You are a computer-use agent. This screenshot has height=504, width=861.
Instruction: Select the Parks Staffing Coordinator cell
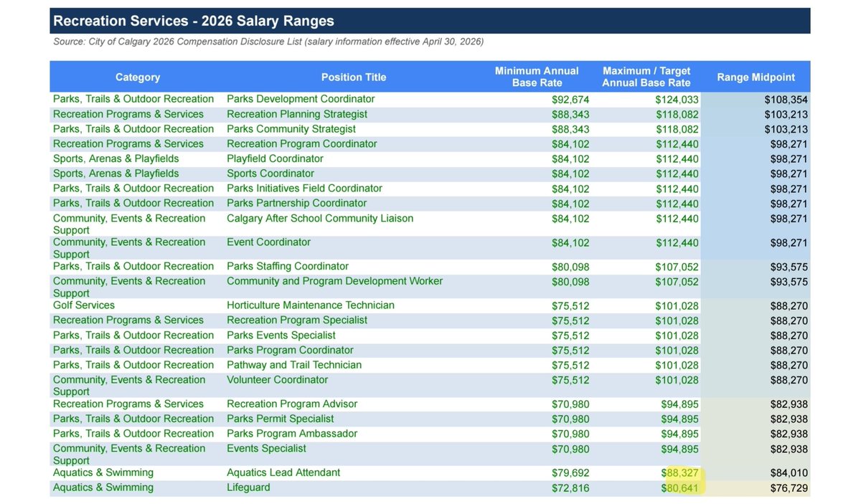(288, 267)
